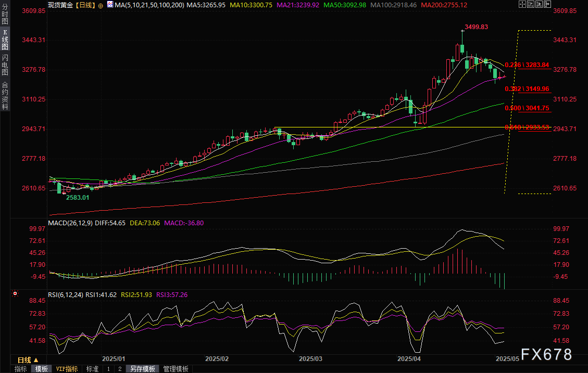Open the VIP指标 tab

pos(67,369)
